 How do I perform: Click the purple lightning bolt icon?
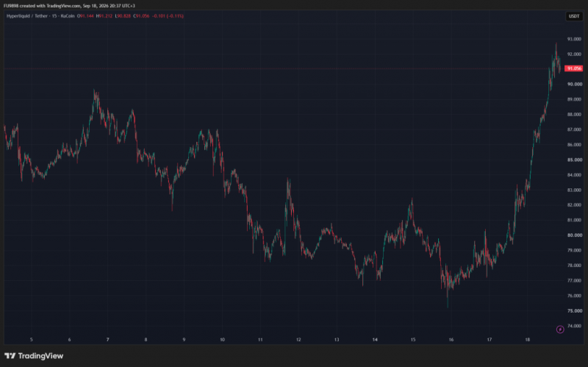560,329
